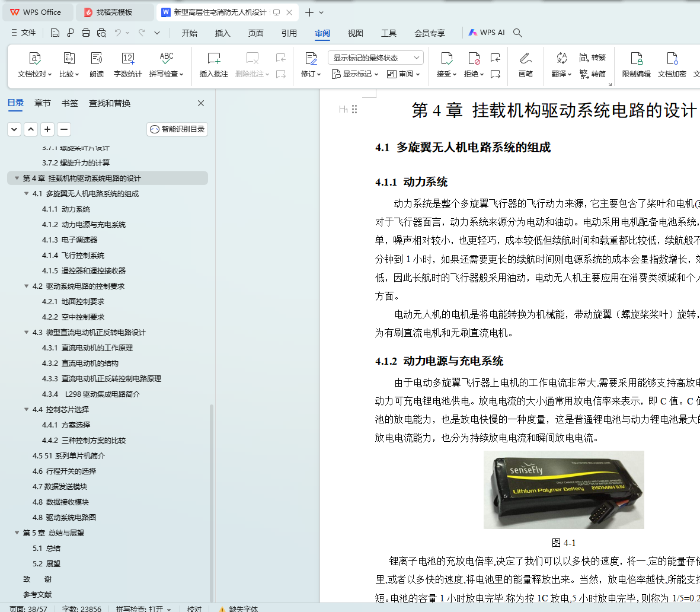Open 字数统计 word count
This screenshot has width=700, height=612.
click(127, 65)
